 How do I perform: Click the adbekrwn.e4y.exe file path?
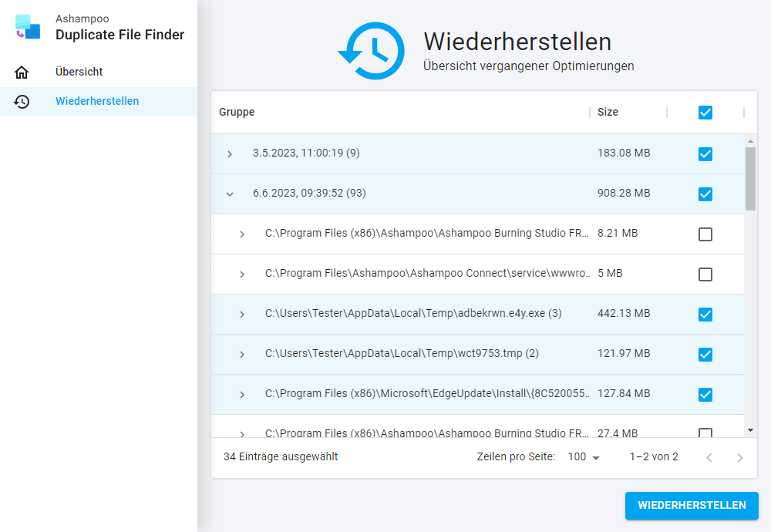413,313
